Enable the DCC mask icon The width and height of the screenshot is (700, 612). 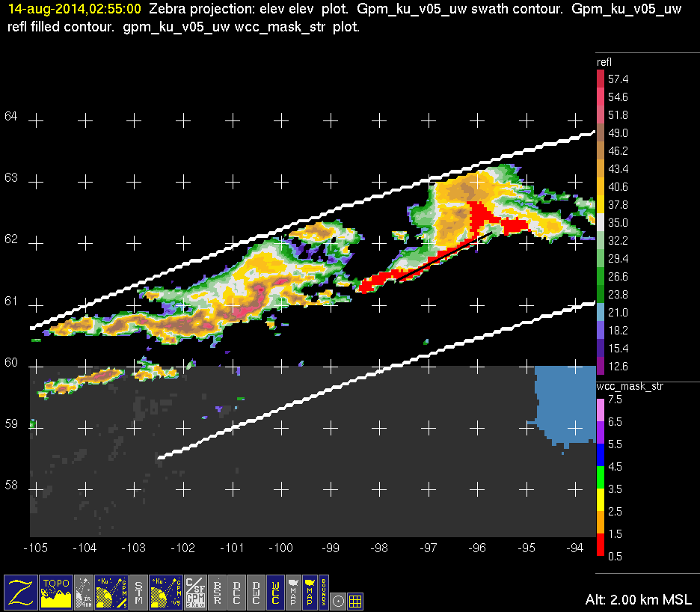click(236, 592)
